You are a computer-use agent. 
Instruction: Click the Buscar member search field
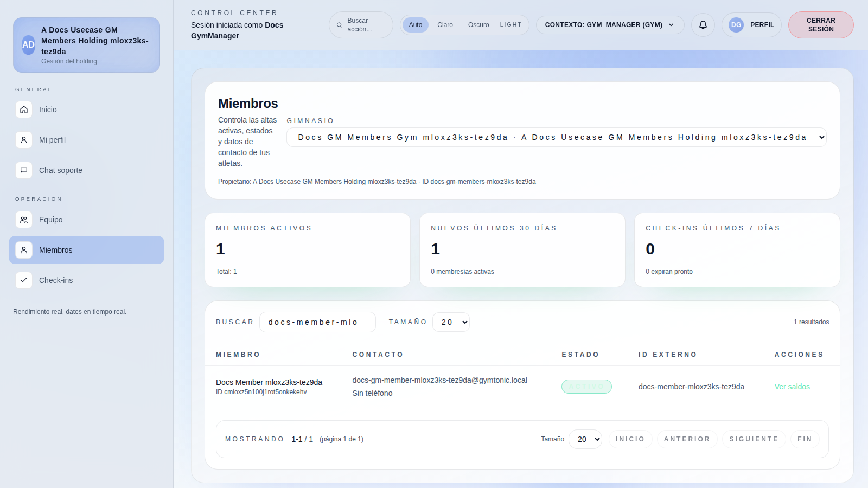(x=317, y=322)
